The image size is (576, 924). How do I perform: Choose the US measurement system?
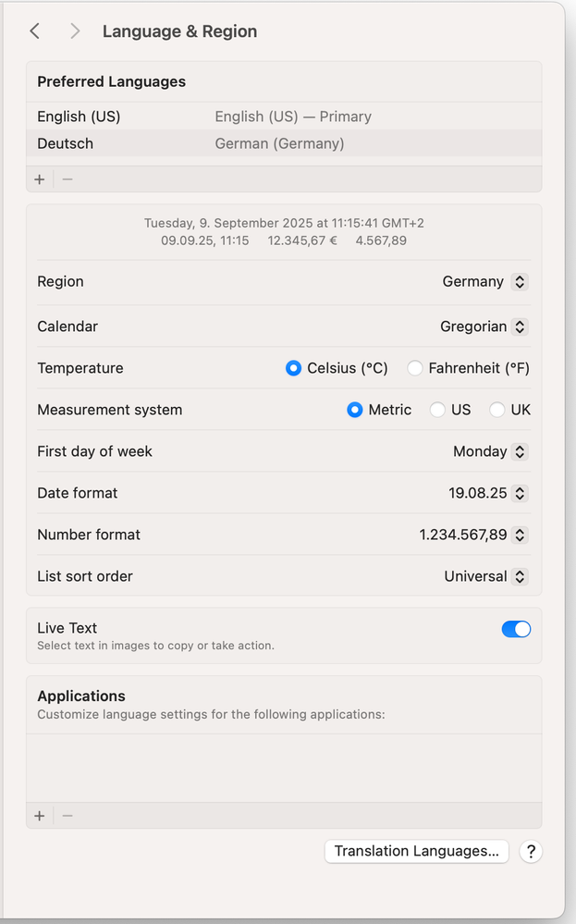coord(438,410)
